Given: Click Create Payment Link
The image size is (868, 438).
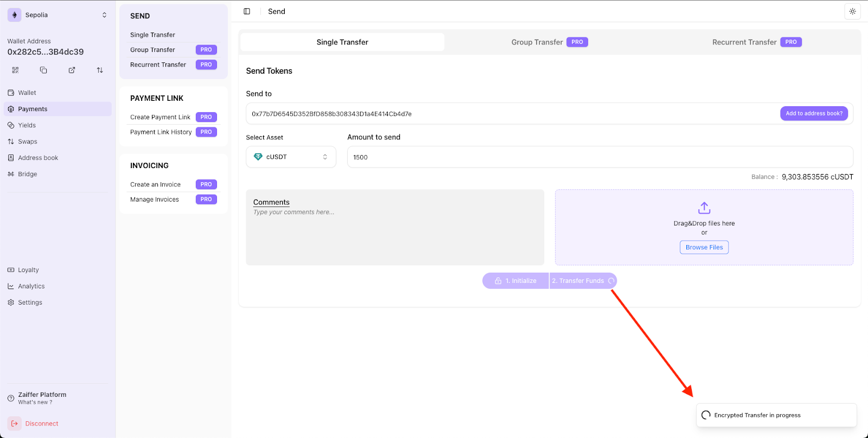Looking at the screenshot, I should pos(160,117).
